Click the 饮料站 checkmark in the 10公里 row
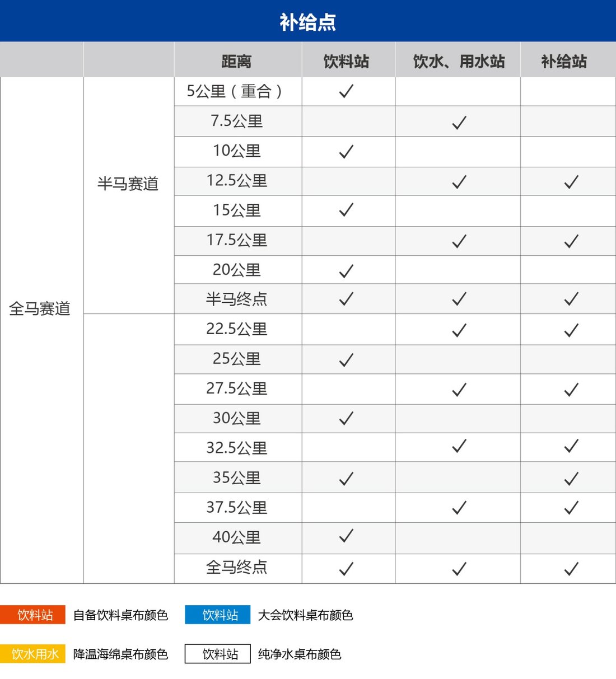This screenshot has width=616, height=679. (347, 152)
